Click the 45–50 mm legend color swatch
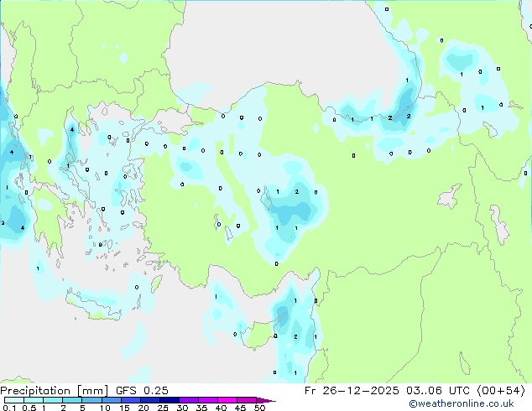This screenshot has width=532, height=411. coord(247,400)
